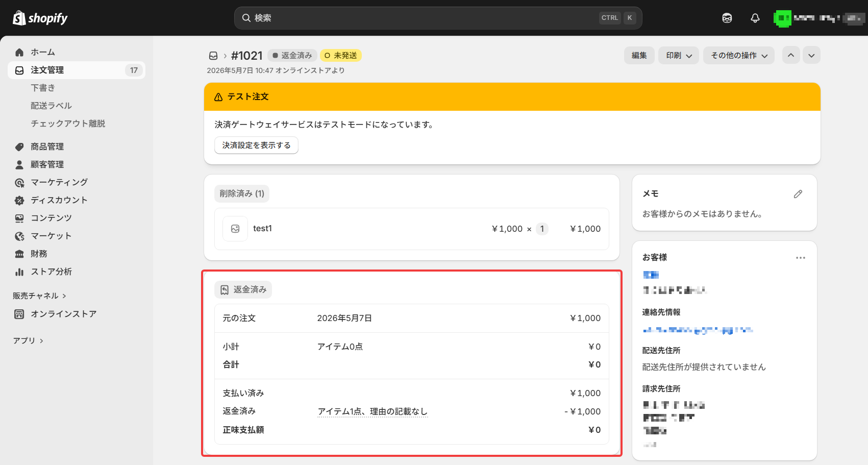Click the test1 product image placeholder

coord(235,229)
